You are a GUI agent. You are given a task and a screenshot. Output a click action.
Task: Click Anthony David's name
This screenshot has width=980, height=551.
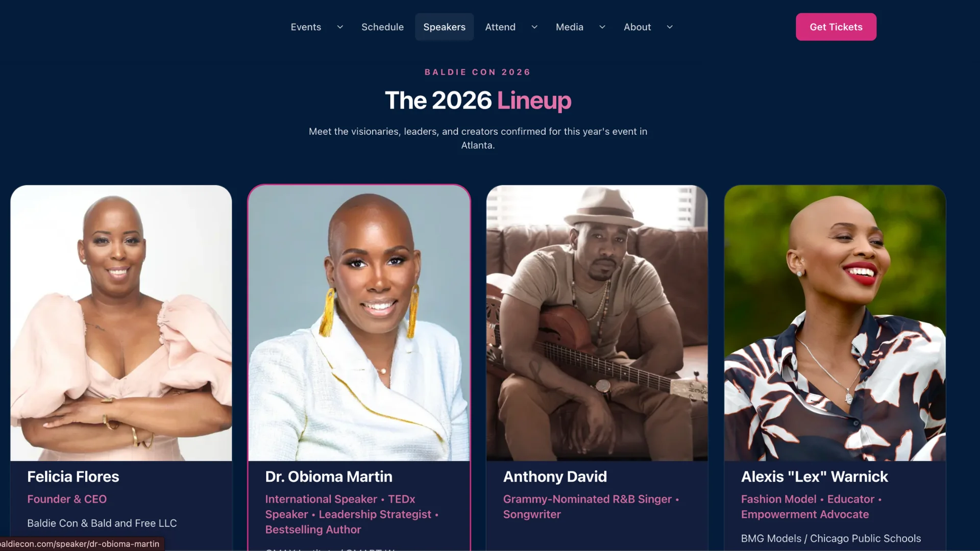[555, 477]
